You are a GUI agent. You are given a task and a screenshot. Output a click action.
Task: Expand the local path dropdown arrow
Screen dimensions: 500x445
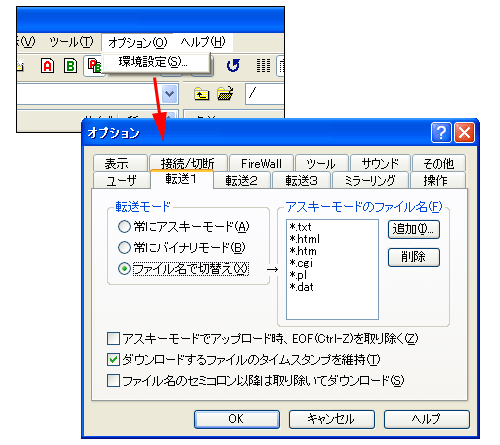[170, 94]
